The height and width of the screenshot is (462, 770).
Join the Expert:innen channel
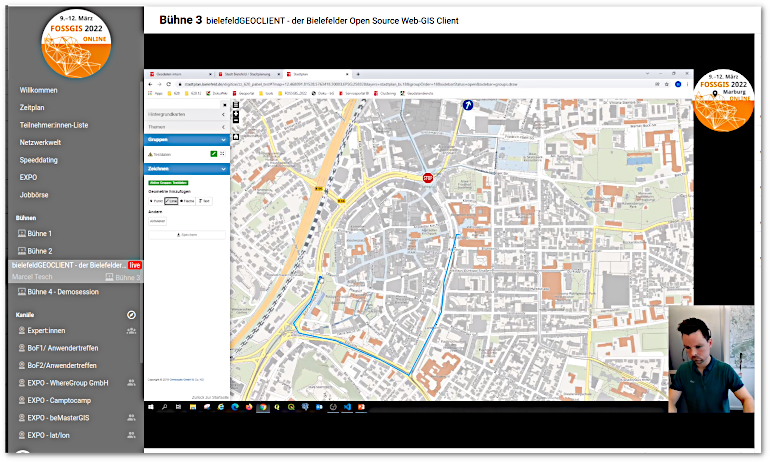pyautogui.click(x=42, y=331)
